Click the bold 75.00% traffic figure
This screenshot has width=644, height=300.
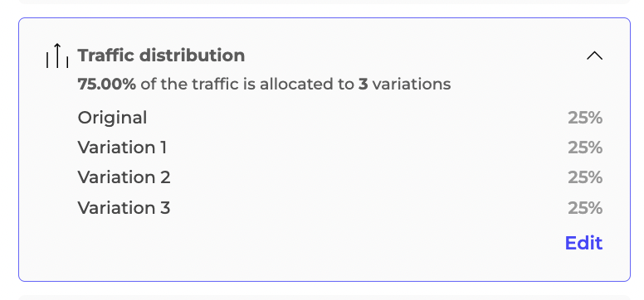pyautogui.click(x=107, y=85)
